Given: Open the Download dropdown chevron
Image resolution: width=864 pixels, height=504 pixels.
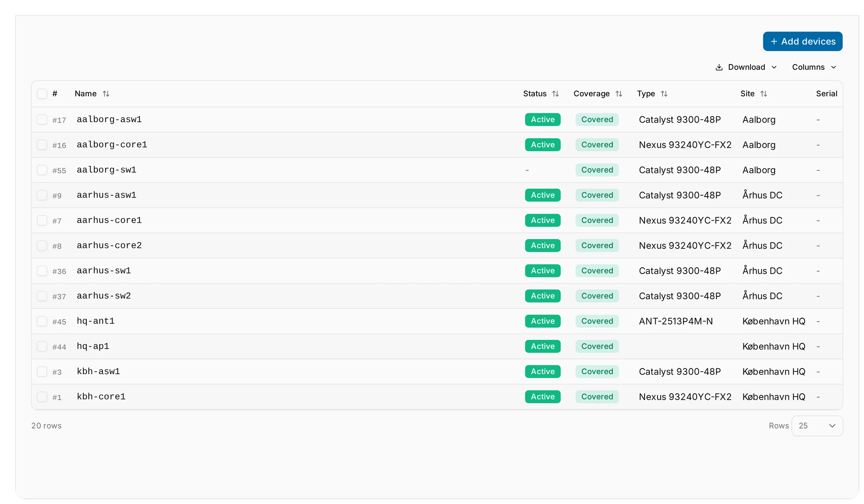Looking at the screenshot, I should (x=774, y=67).
